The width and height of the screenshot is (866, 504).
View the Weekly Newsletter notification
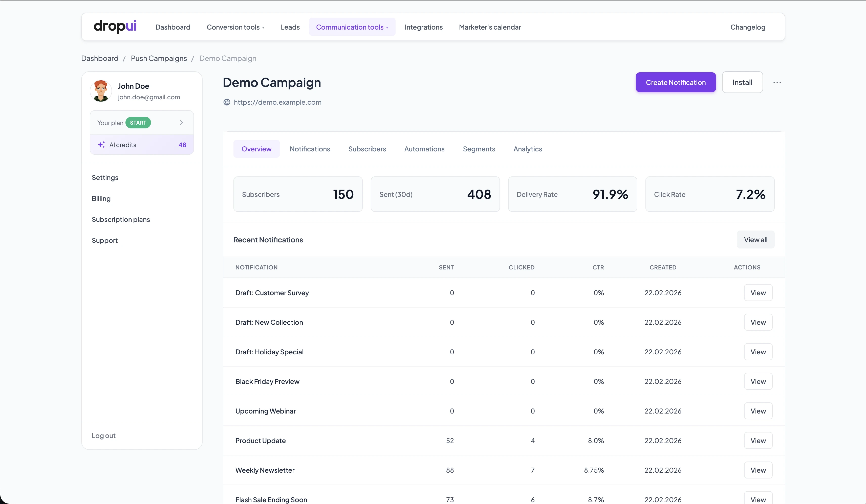coord(758,470)
